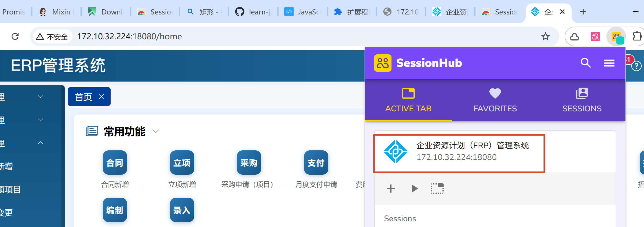Collapse the 常用功能 section chevron
This screenshot has height=227, width=644.
tap(156, 131)
